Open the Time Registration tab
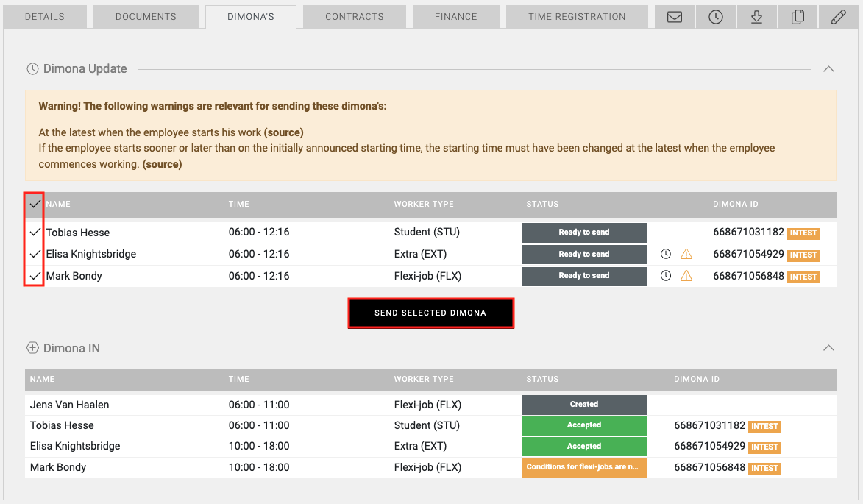Viewport: 863px width, 504px height. [x=577, y=17]
